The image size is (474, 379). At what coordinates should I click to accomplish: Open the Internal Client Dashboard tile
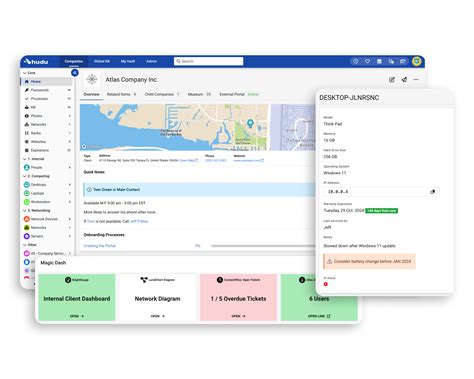tap(77, 297)
